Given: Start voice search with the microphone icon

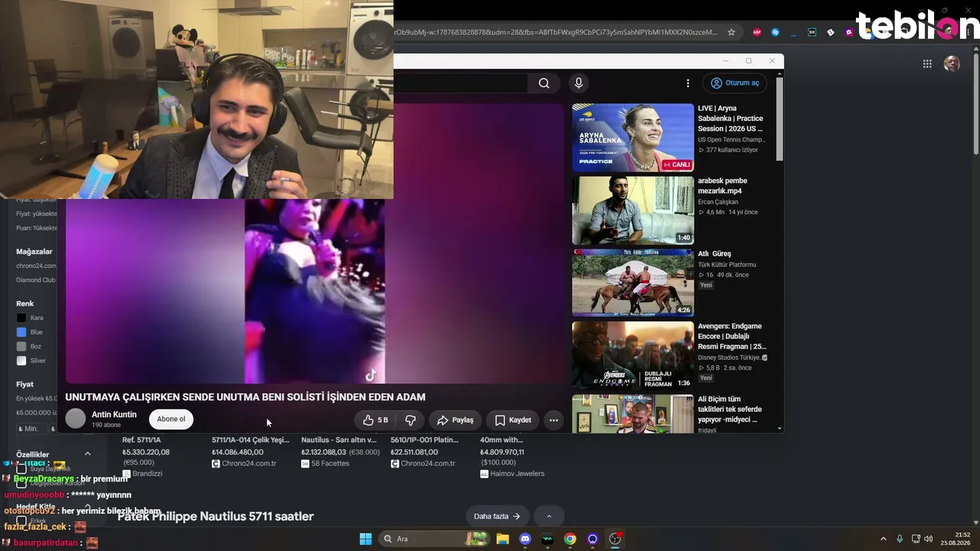Looking at the screenshot, I should (579, 83).
